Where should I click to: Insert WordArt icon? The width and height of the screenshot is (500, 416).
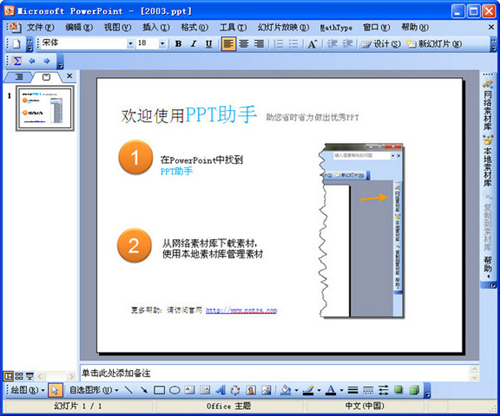tap(220, 390)
